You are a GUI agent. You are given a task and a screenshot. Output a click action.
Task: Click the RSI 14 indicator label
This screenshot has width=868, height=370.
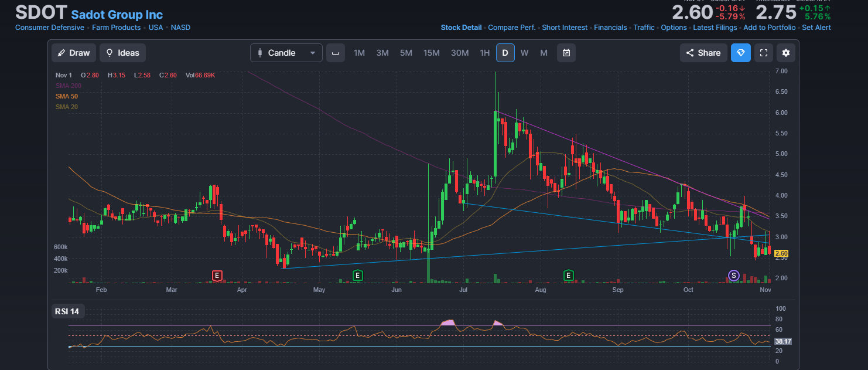tap(67, 311)
